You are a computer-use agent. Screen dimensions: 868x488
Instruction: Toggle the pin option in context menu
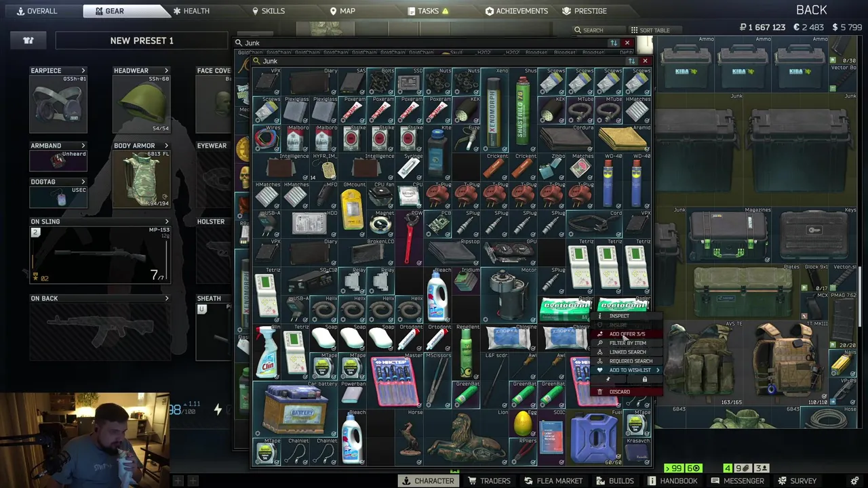(608, 380)
